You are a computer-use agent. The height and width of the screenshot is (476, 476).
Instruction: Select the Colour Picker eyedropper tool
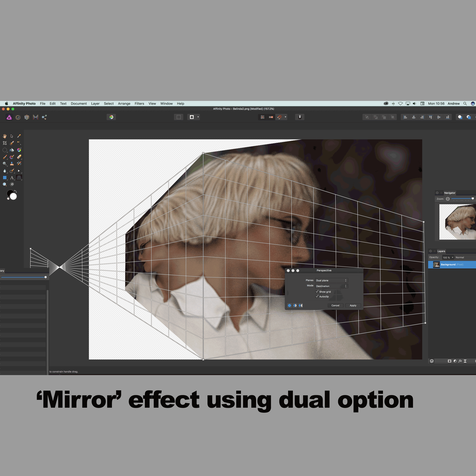coord(19,136)
